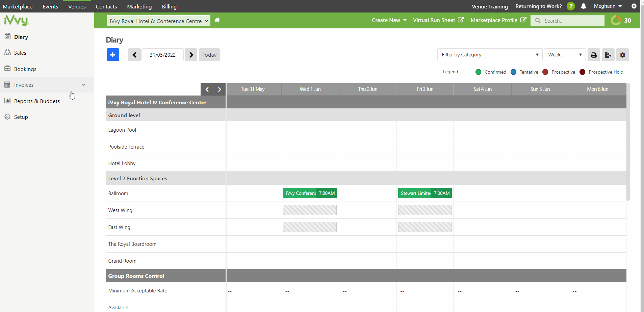The width and height of the screenshot is (644, 312).
Task: Open help question mark icon
Action: point(571,6)
